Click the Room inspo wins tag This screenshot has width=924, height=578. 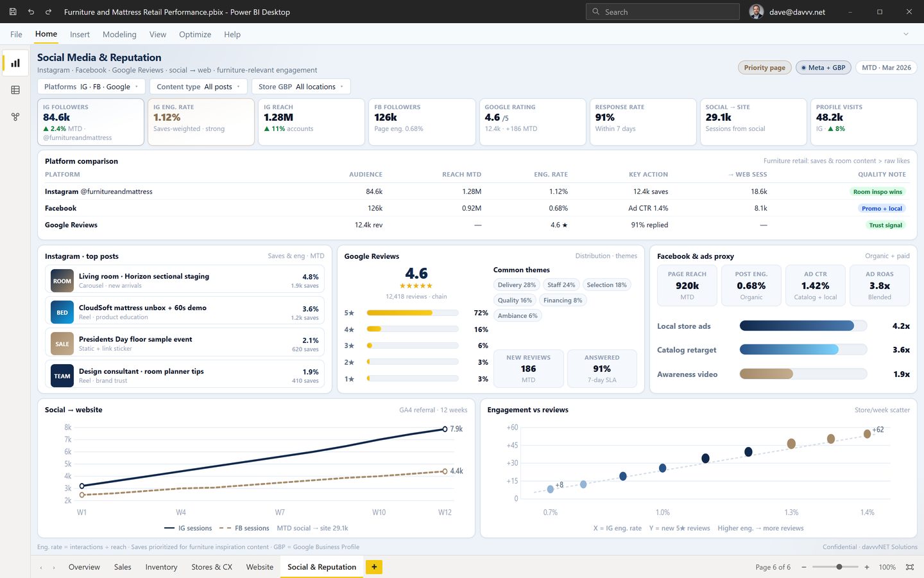point(878,191)
